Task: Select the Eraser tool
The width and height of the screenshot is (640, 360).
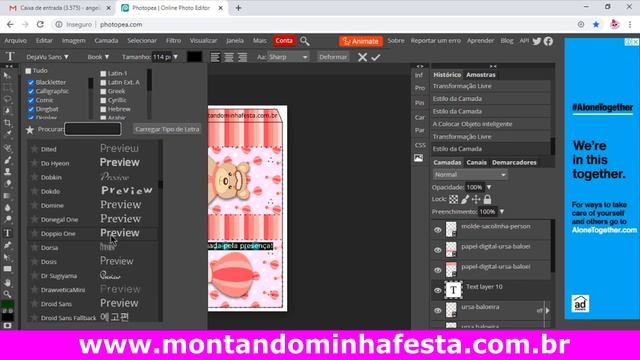Action: (x=7, y=184)
